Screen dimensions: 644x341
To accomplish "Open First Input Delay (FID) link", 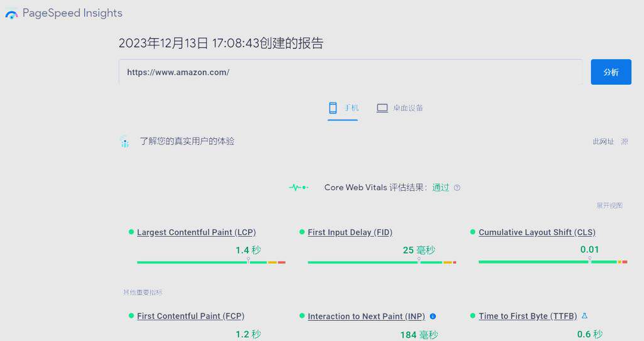I will [350, 232].
